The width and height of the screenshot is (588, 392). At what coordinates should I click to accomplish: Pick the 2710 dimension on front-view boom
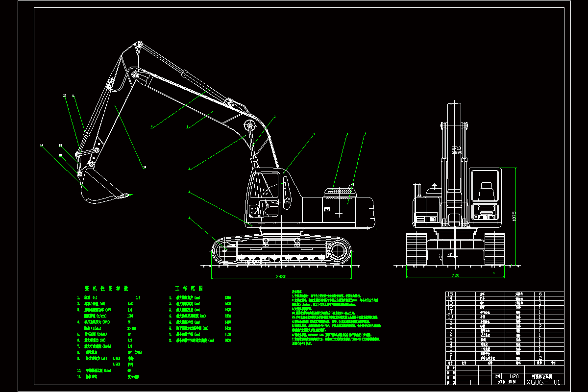456,148
